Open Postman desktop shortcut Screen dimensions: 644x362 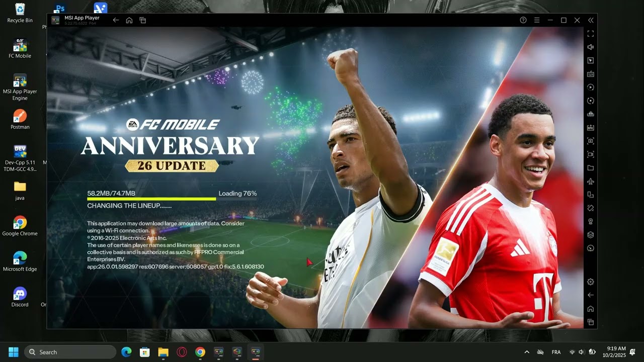20,120
